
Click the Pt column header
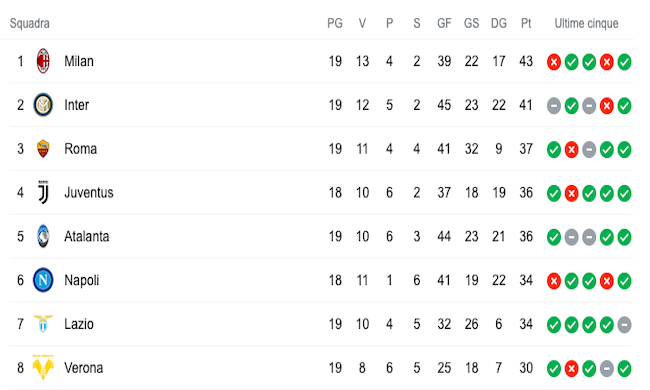tap(526, 23)
